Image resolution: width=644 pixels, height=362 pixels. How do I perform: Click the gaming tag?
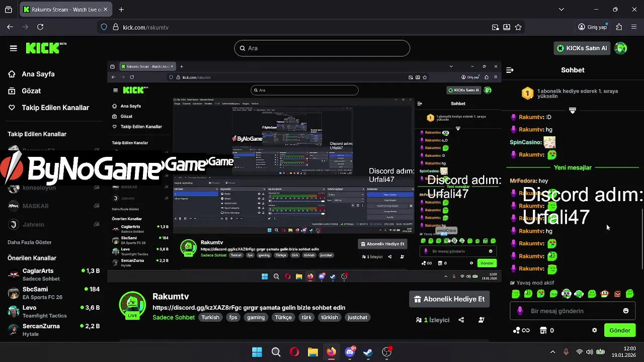point(256,317)
